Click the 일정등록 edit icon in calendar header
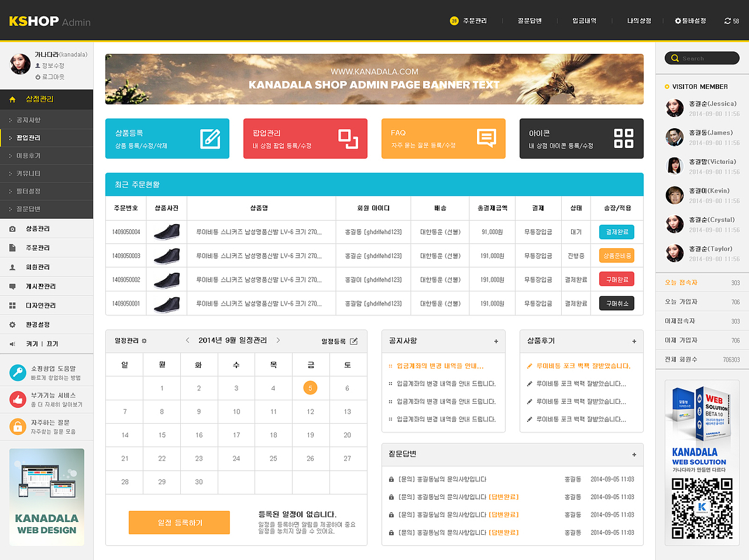Screen dimensions: 749x560 pos(353,341)
